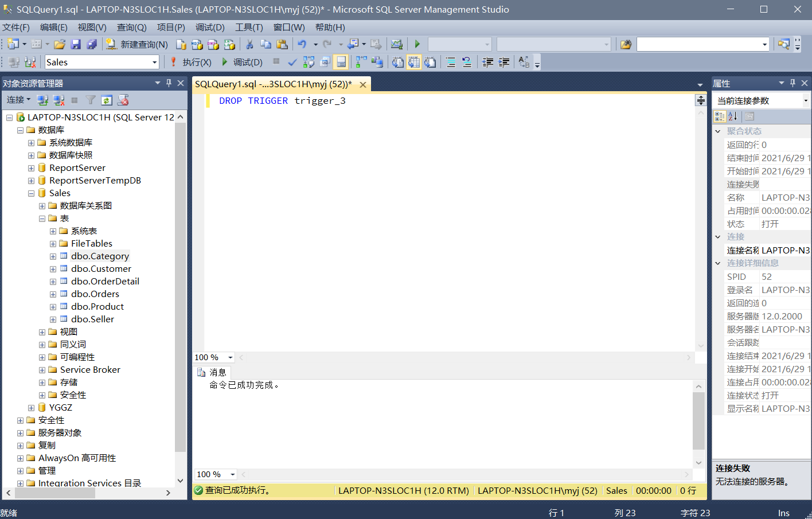Viewport: 812px width, 519px height.
Task: Toggle auto-hide pin on Object Explorer
Action: pos(169,83)
